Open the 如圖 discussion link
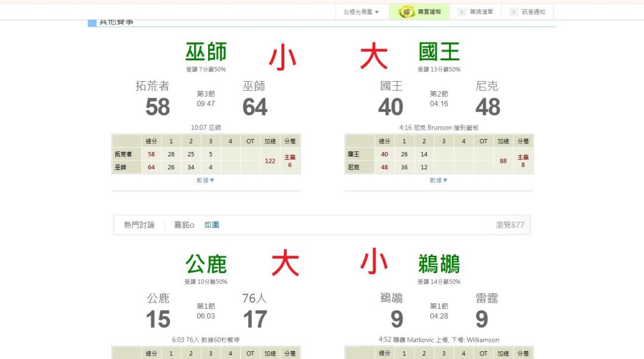This screenshot has height=359, width=644. click(x=212, y=225)
